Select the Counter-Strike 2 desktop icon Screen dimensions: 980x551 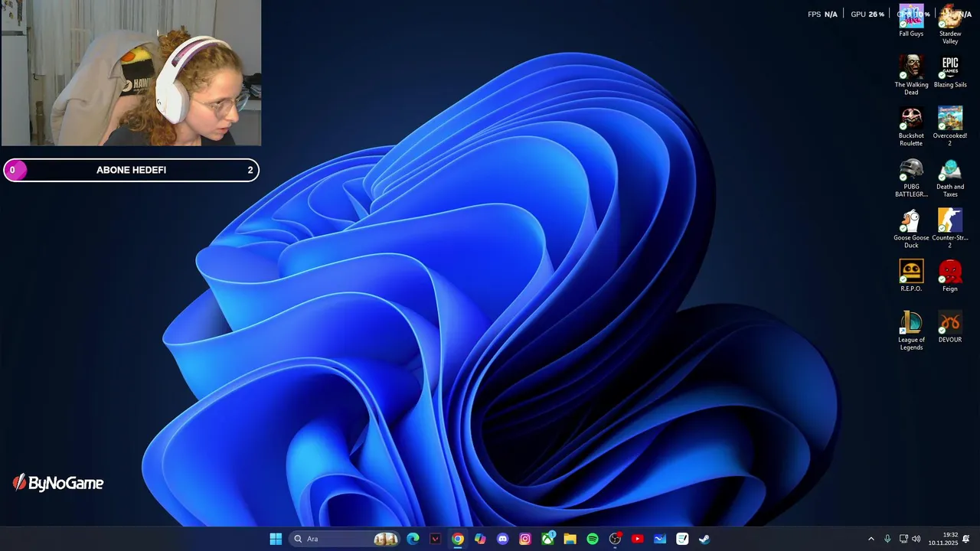950,228
